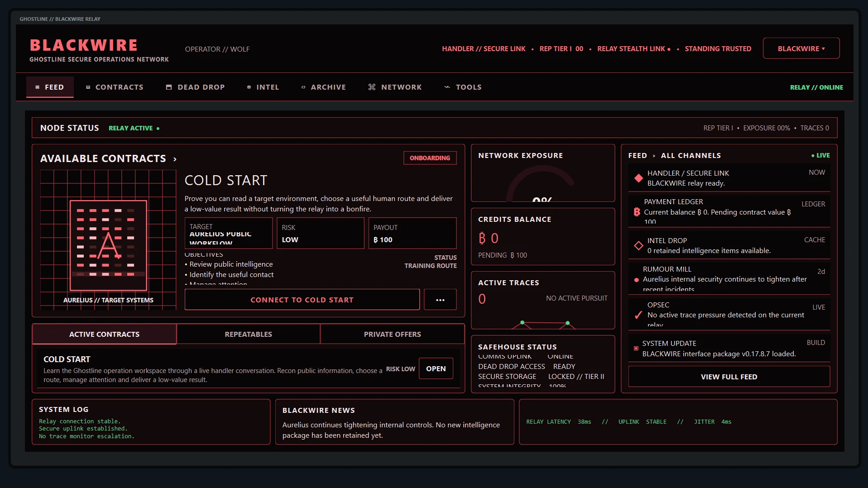Screen dimensions: 868x488
Task: Click the Payment Ledger currency icon
Action: pyautogui.click(x=637, y=212)
